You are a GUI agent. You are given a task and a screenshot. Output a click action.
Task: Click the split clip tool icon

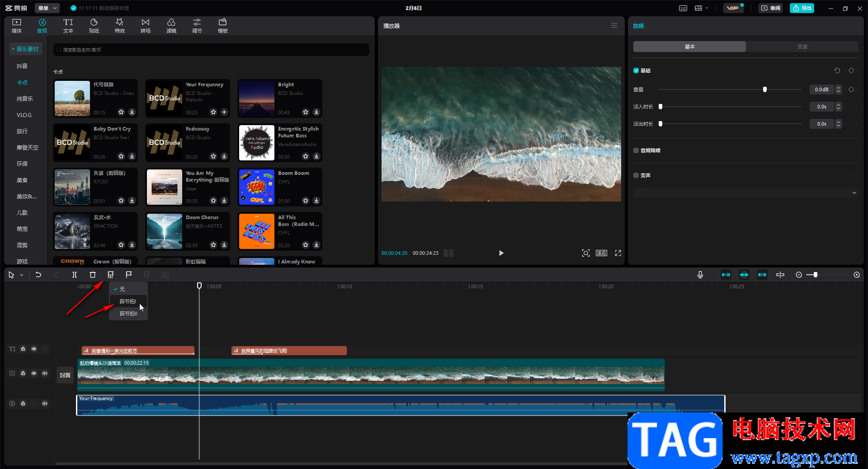(x=75, y=275)
